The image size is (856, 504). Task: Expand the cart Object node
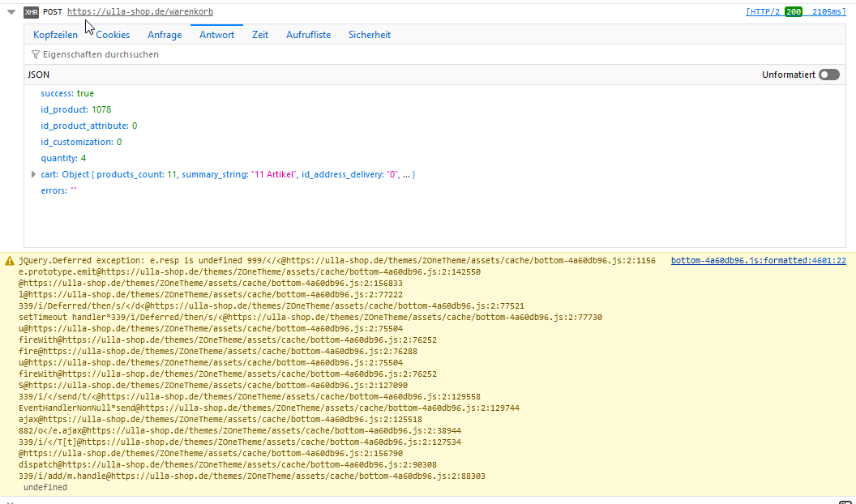(33, 174)
